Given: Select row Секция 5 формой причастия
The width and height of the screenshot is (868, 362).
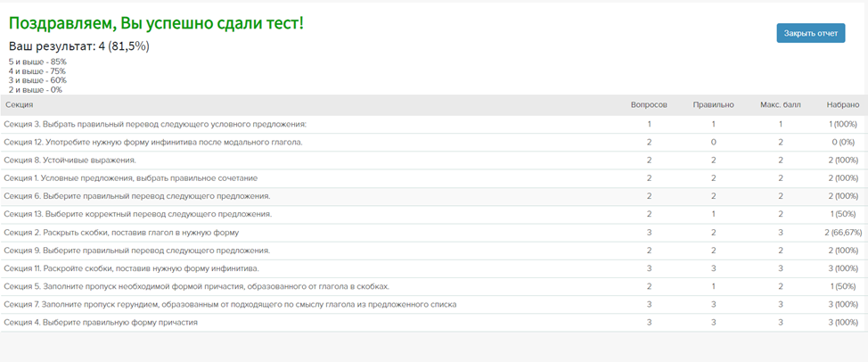Looking at the screenshot, I should (433, 286).
